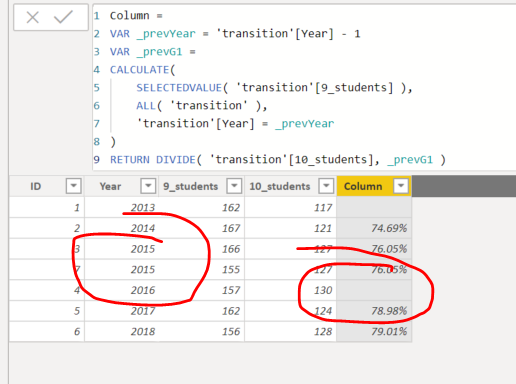This screenshot has height=384, width=516.
Task: Click inside the DAX formula editor
Action: [x=304, y=87]
